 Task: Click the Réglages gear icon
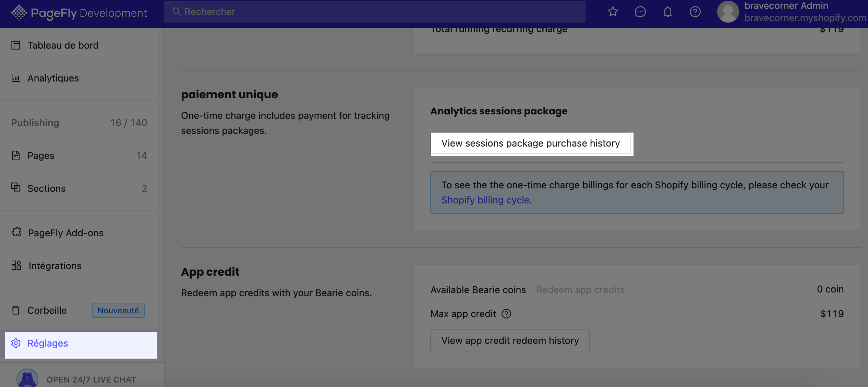[16, 343]
